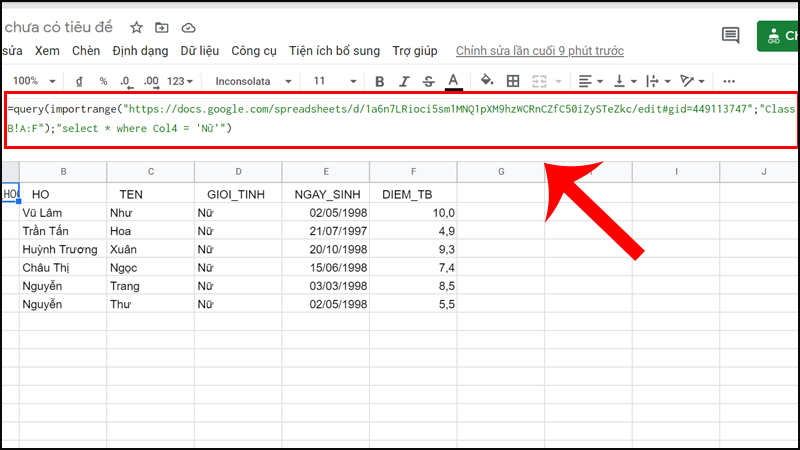The height and width of the screenshot is (450, 800).
Task: Apply the fill color bucket tool
Action: [487, 81]
